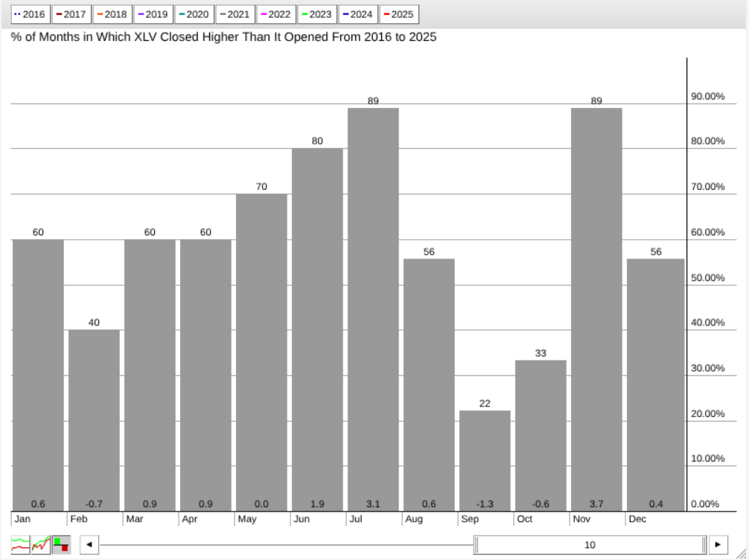The width and height of the screenshot is (749, 560).
Task: Click the Feb month label on the axis
Action: pyautogui.click(x=79, y=519)
